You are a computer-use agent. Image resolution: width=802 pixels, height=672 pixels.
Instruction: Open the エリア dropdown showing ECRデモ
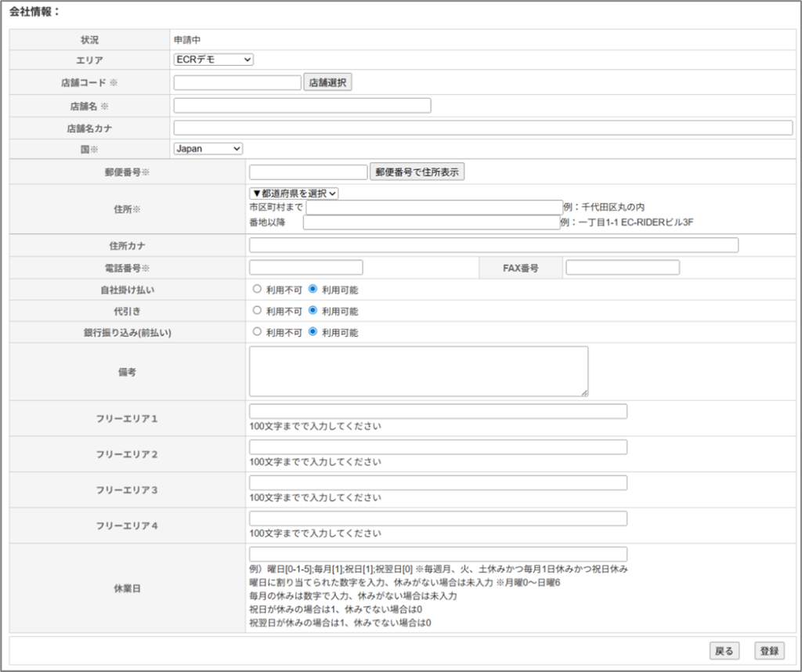213,60
